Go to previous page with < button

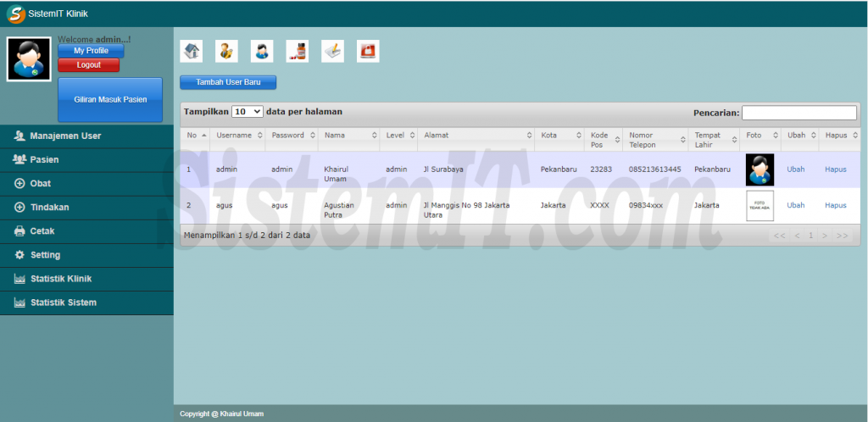click(797, 236)
